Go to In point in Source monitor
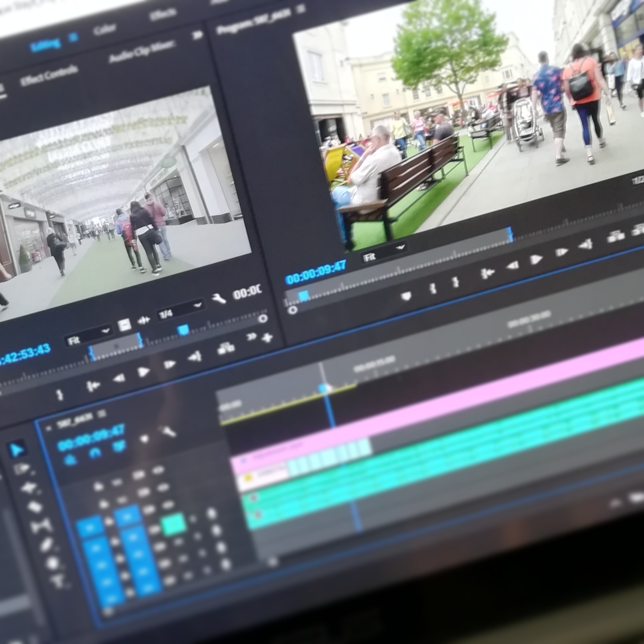644x644 pixels. tap(93, 386)
